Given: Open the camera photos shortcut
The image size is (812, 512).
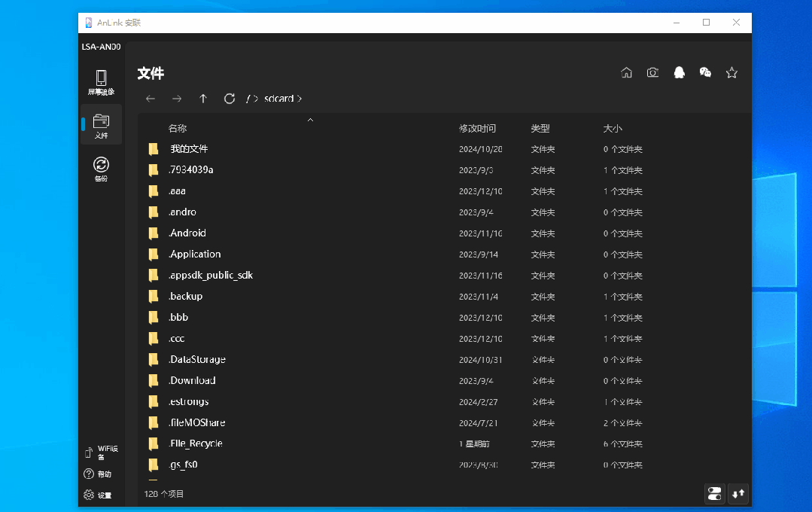Looking at the screenshot, I should (652, 73).
